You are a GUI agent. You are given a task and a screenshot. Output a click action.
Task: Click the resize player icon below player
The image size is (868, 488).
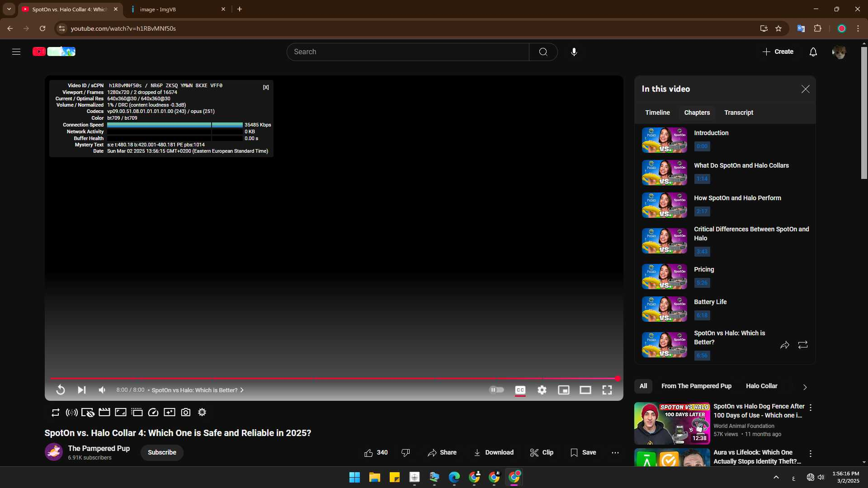tap(121, 412)
